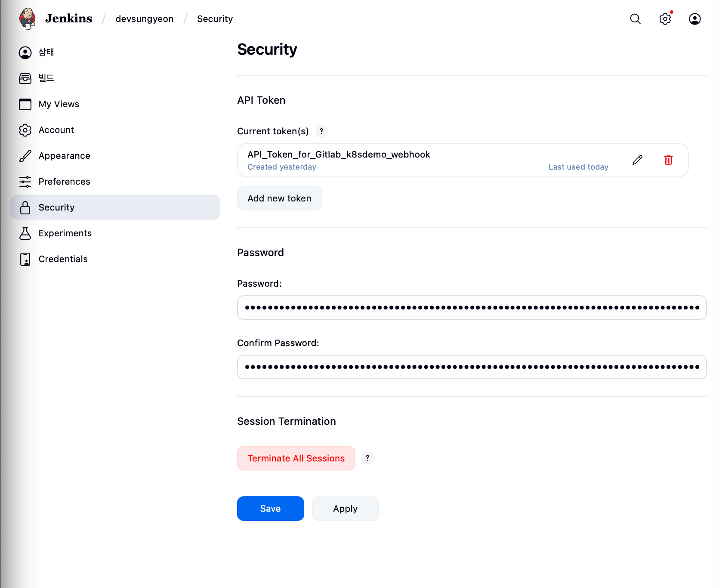Open Credentials in the sidebar
722x588 pixels.
tap(63, 259)
